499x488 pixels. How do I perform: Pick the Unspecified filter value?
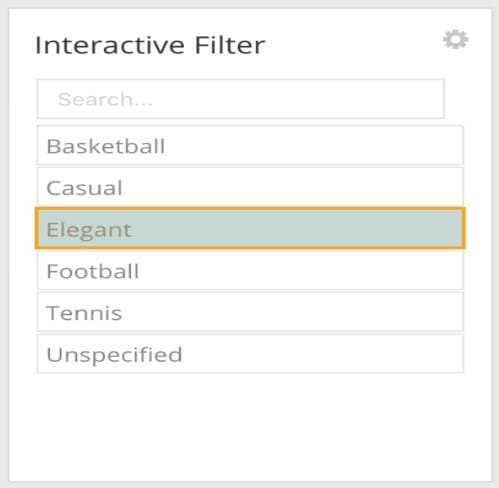pyautogui.click(x=250, y=354)
